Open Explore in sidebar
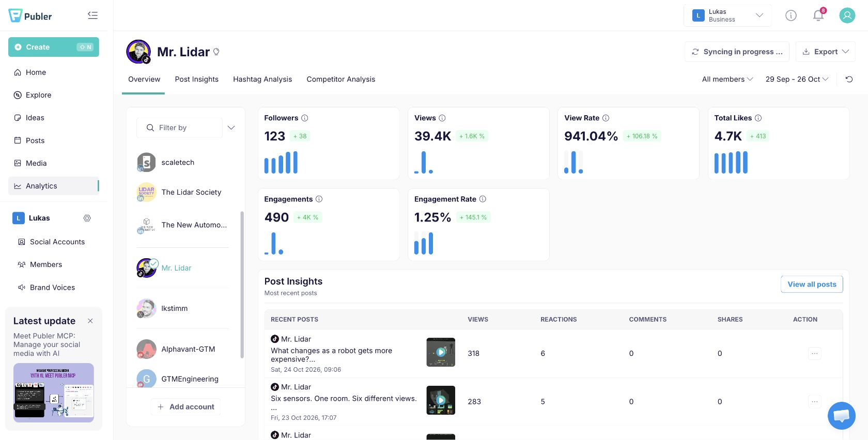 [x=54, y=95]
